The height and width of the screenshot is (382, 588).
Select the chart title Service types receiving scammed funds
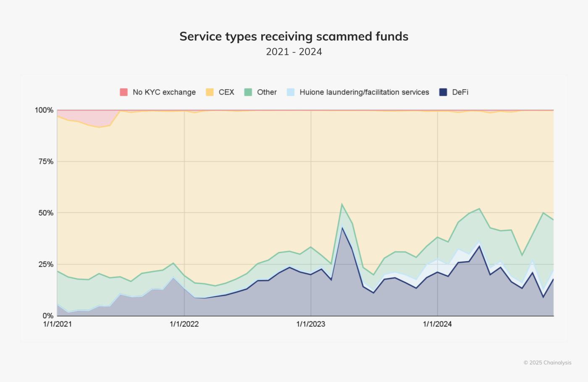[294, 37]
